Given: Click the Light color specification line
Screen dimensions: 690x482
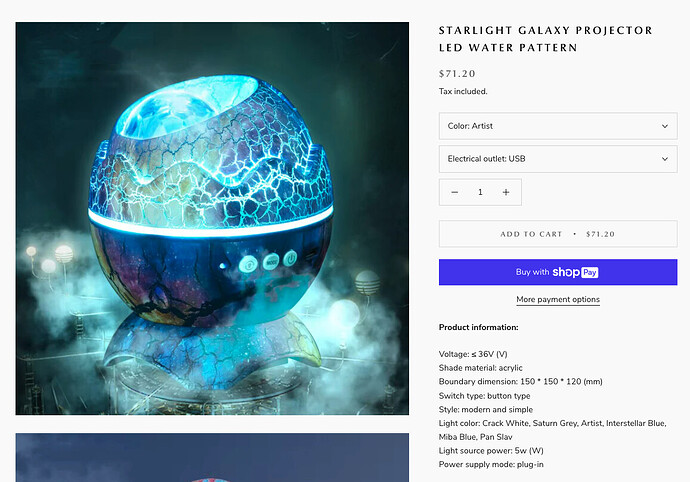Looking at the screenshot, I should point(553,430).
